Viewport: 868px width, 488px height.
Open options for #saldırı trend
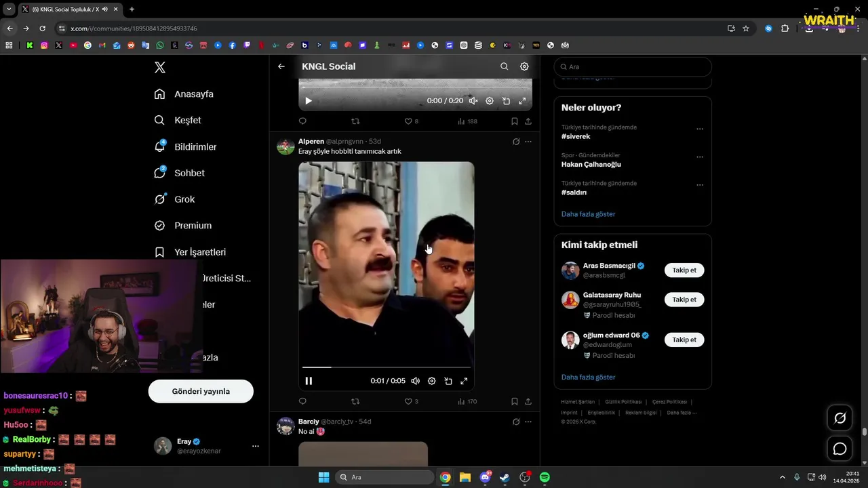click(700, 184)
